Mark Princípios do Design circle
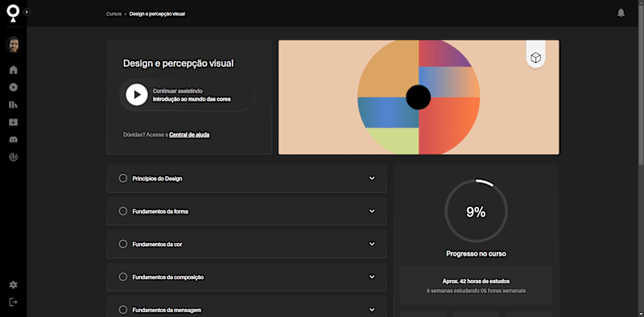This screenshot has width=644, height=317. pos(123,178)
